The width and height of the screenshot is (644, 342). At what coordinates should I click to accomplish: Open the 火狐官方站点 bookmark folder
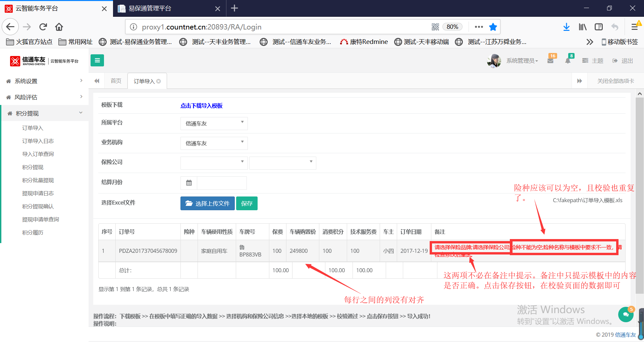(30, 42)
